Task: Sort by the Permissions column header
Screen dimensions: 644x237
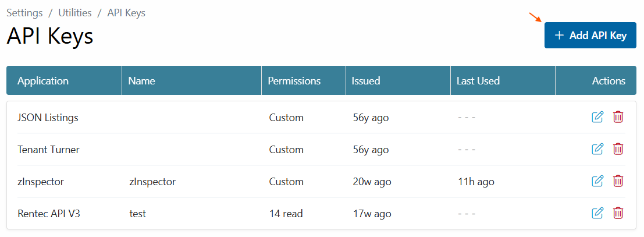Action: (294, 80)
